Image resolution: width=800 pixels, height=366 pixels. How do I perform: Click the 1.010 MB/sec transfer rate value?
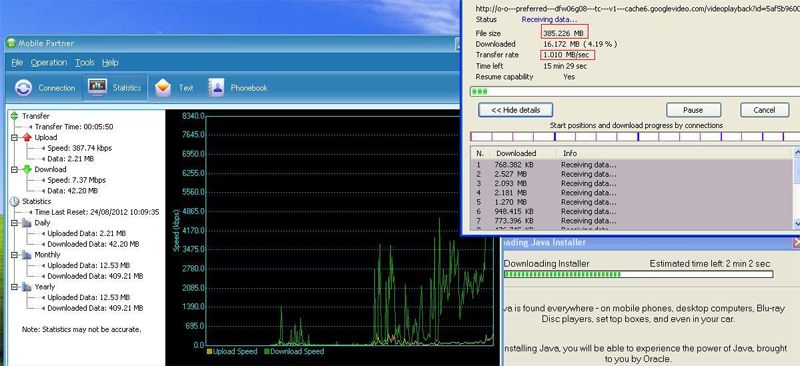(x=567, y=55)
